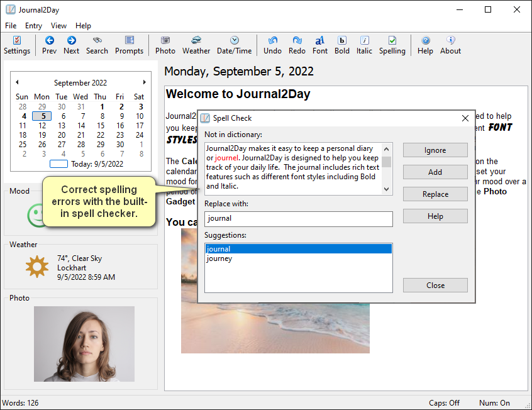Viewport: 532px width, 410px height.
Task: Open the Font chooser
Action: pos(320,45)
